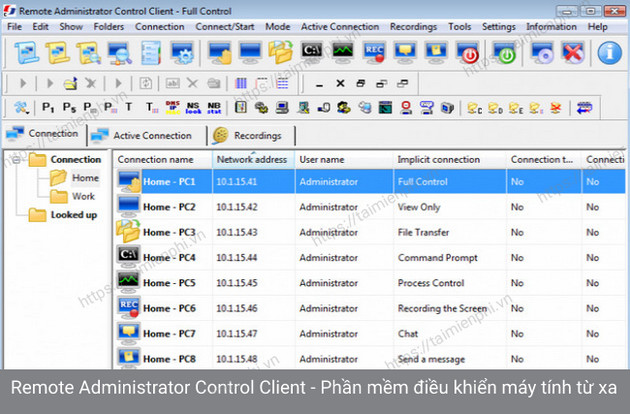Click the Send a message cell
630x414 pixels.
click(431, 359)
